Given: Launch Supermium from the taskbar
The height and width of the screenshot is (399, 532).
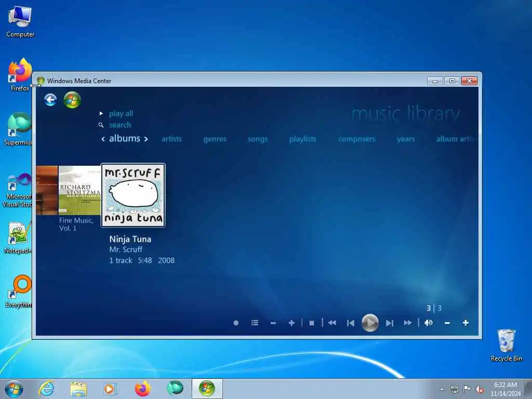Looking at the screenshot, I should [175, 388].
